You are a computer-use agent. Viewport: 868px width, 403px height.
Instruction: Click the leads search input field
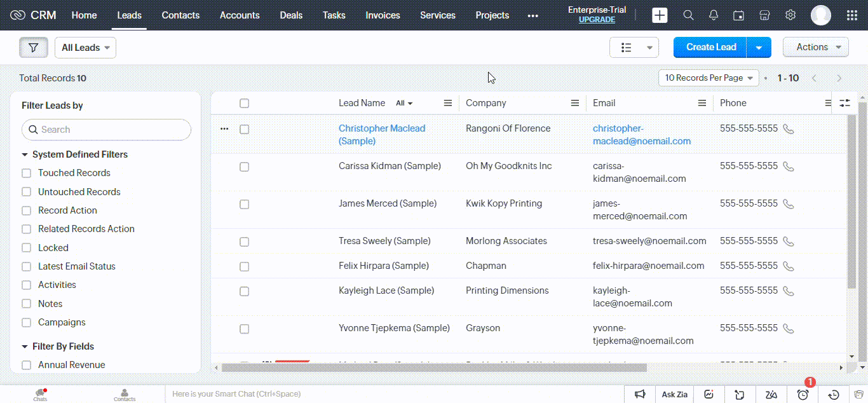click(105, 130)
